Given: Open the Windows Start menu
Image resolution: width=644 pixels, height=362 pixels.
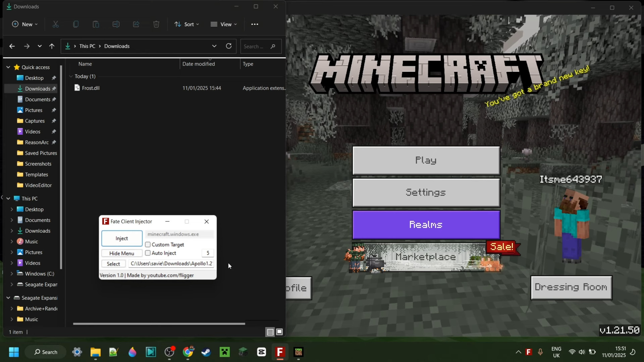Looking at the screenshot, I should [14, 352].
